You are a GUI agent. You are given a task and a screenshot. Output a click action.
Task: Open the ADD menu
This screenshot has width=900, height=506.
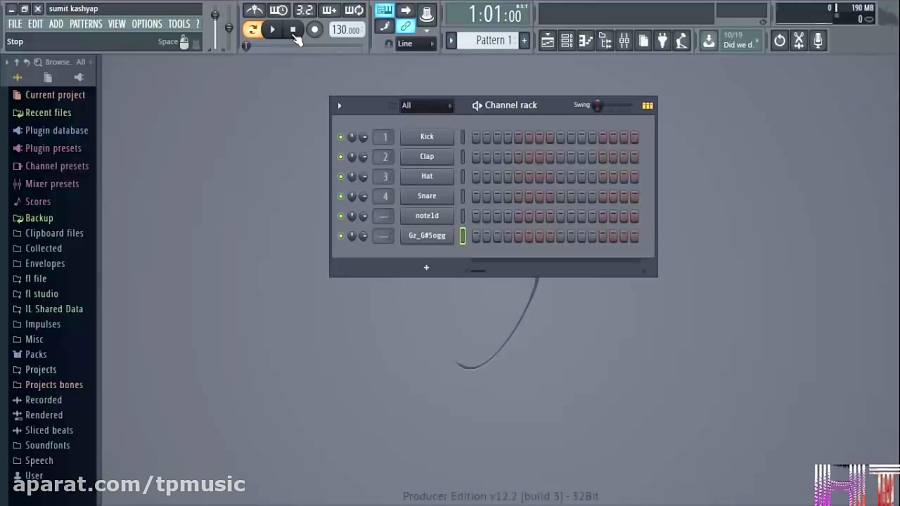point(56,24)
